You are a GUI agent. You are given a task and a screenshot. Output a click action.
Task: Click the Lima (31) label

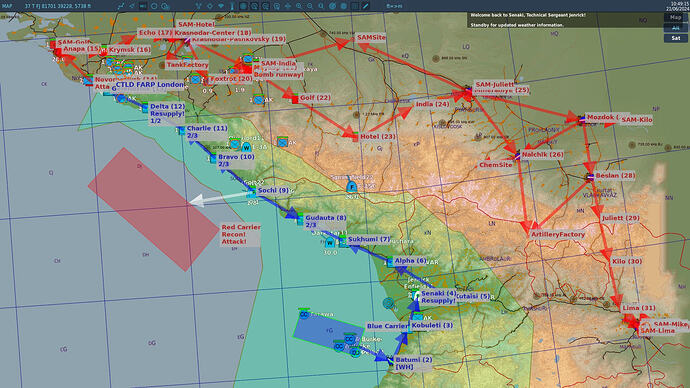pos(639,308)
